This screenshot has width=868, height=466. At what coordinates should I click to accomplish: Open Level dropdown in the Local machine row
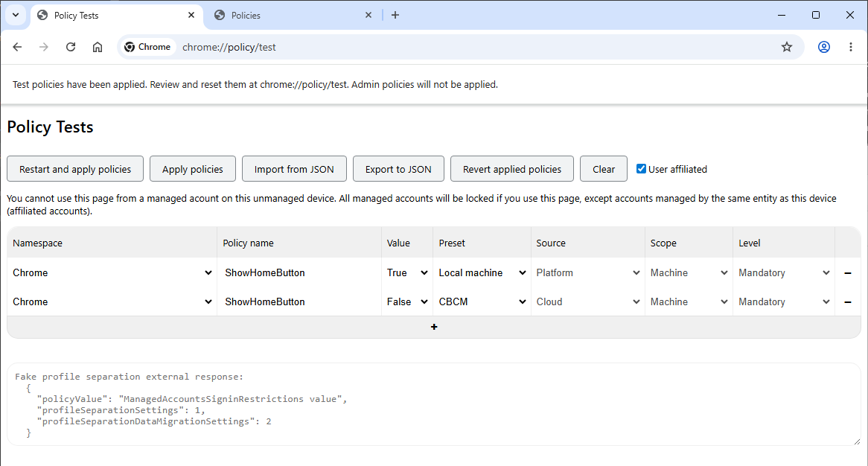click(x=784, y=273)
